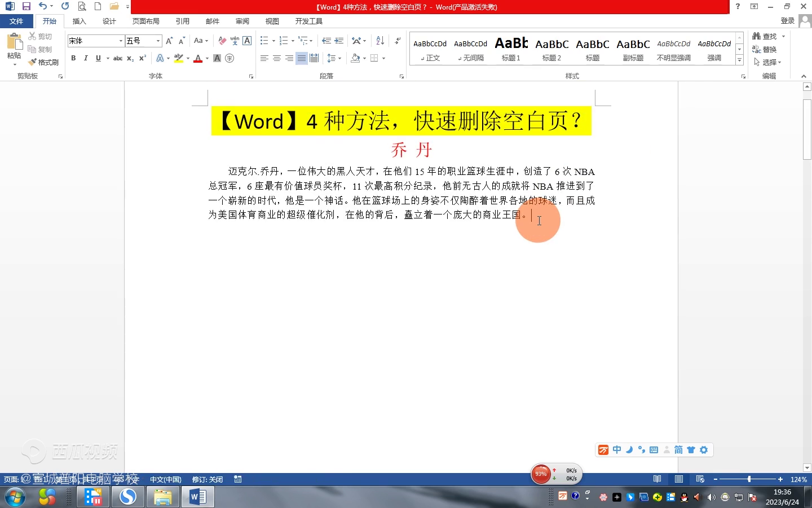Center-align the paragraph text
This screenshot has width=812, height=508.
(x=276, y=58)
